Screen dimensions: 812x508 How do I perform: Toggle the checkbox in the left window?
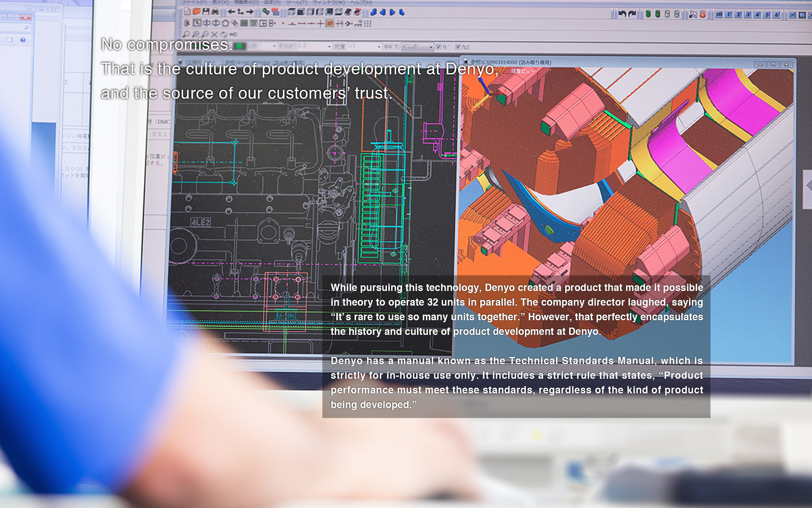coord(9,39)
